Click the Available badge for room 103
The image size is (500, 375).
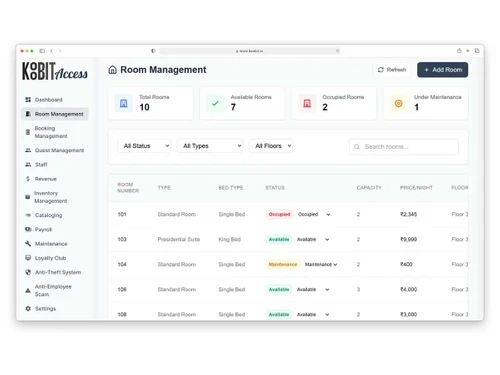click(279, 239)
